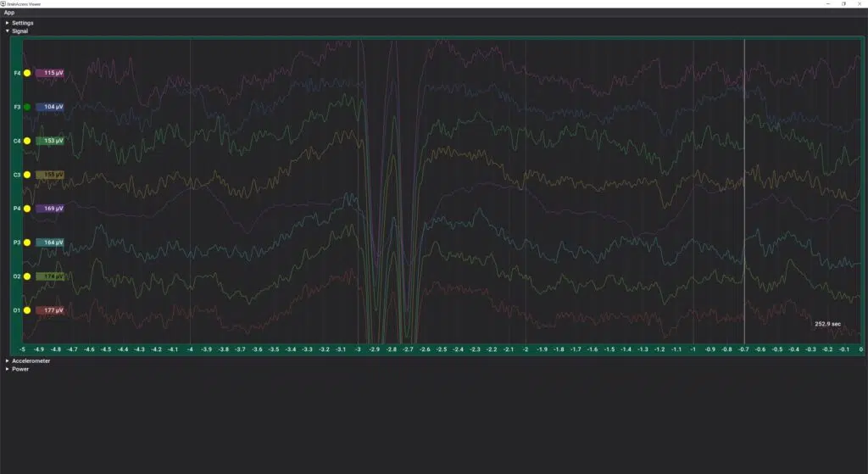Close the BrainAccess Viewer window
This screenshot has height=474, width=868.
coord(860,4)
